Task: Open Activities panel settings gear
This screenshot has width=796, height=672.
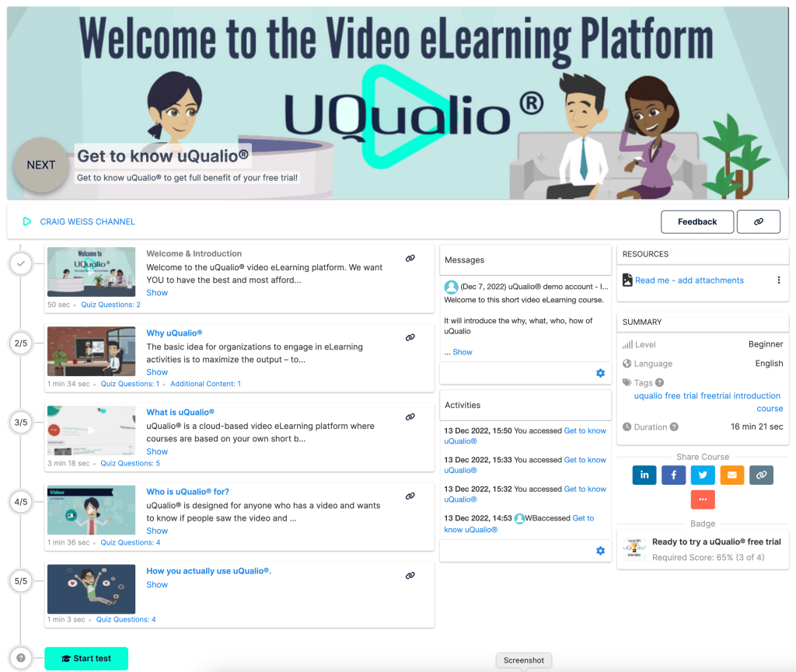Action: point(600,551)
